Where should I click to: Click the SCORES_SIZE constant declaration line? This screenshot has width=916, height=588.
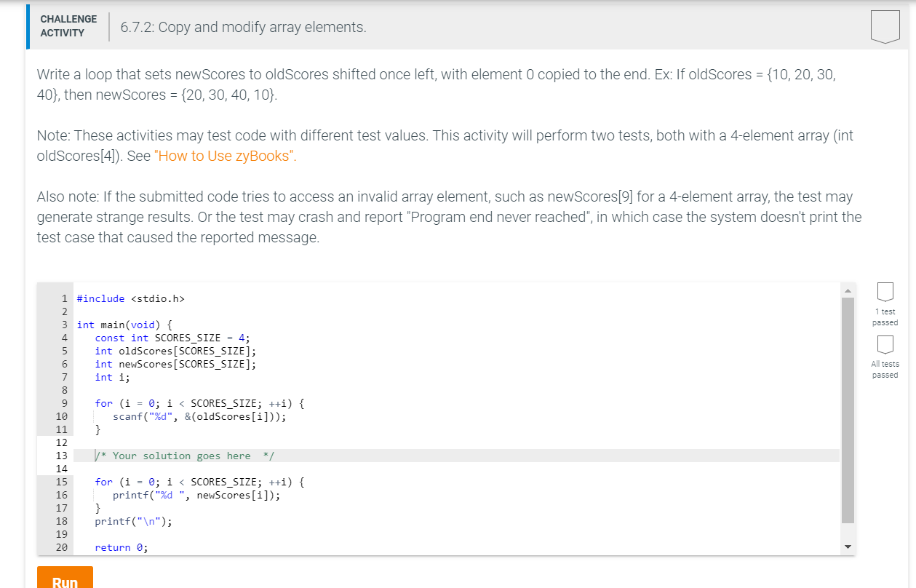point(172,338)
